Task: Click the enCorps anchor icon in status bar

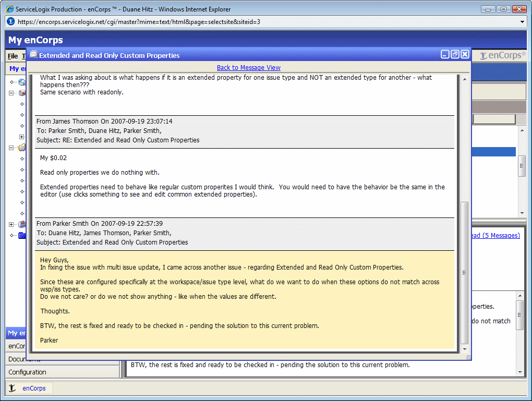Action: click(x=12, y=388)
